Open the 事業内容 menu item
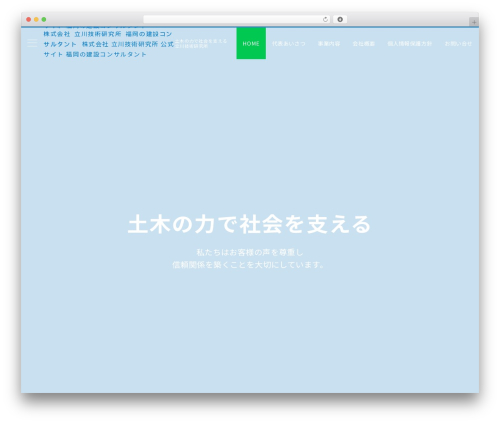 329,44
